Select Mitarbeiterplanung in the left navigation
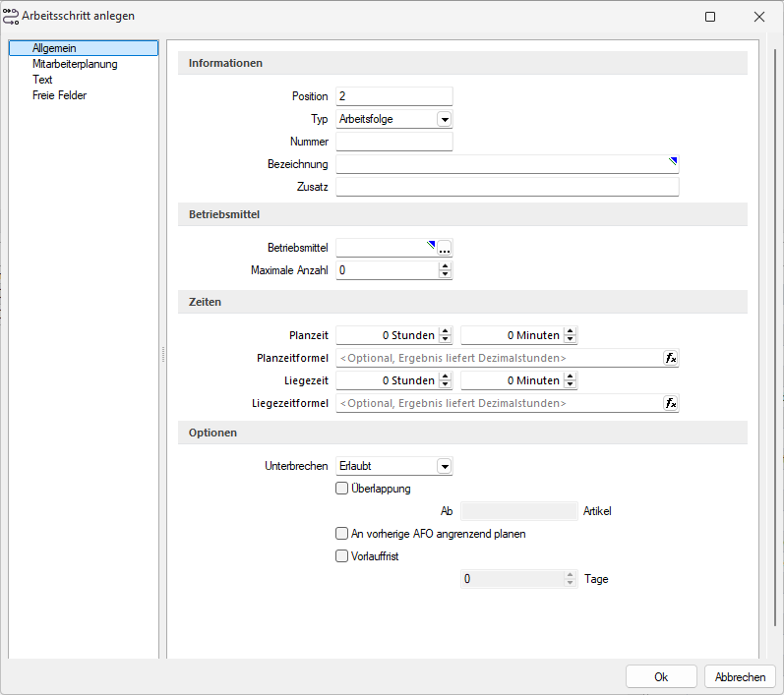The height and width of the screenshot is (695, 784). 75,64
